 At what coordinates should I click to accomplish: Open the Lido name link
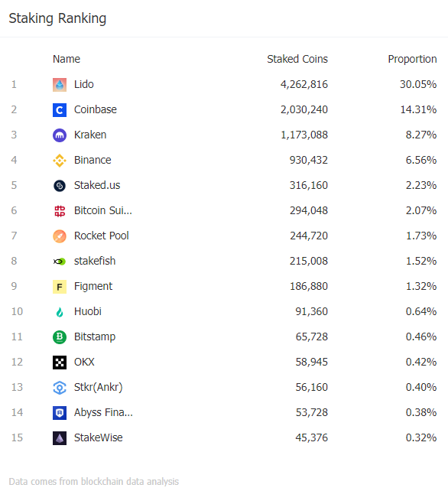[84, 84]
